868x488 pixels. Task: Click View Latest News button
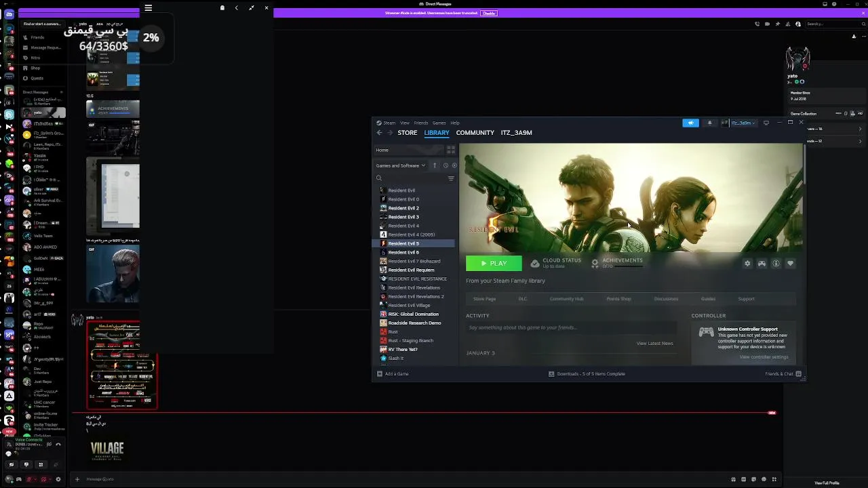pyautogui.click(x=654, y=343)
